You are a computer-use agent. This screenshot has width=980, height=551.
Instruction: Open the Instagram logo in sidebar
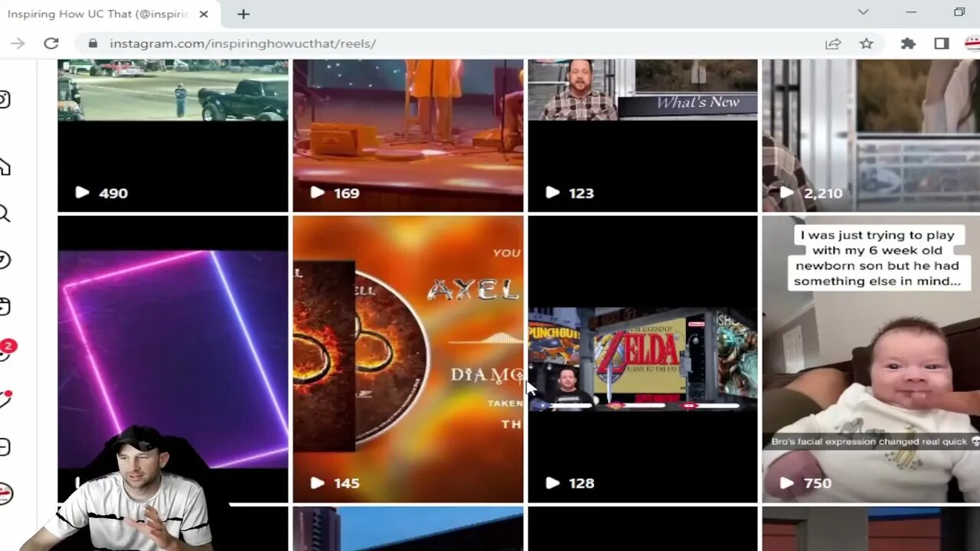coord(4,99)
